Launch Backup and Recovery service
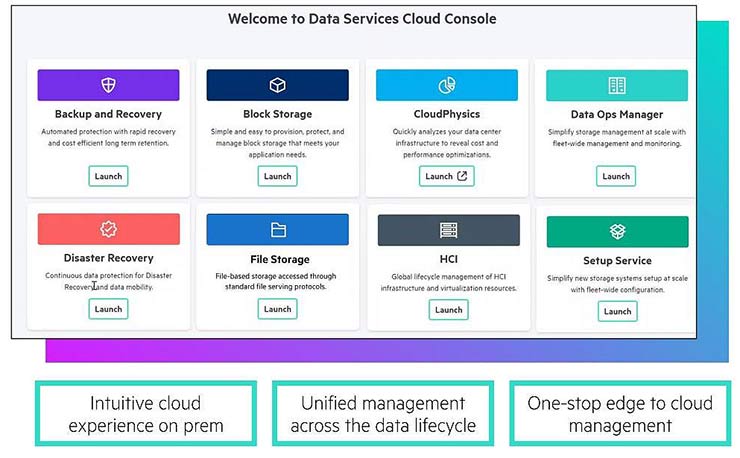Image resolution: width=740 pixels, height=458 pixels. coord(108,176)
